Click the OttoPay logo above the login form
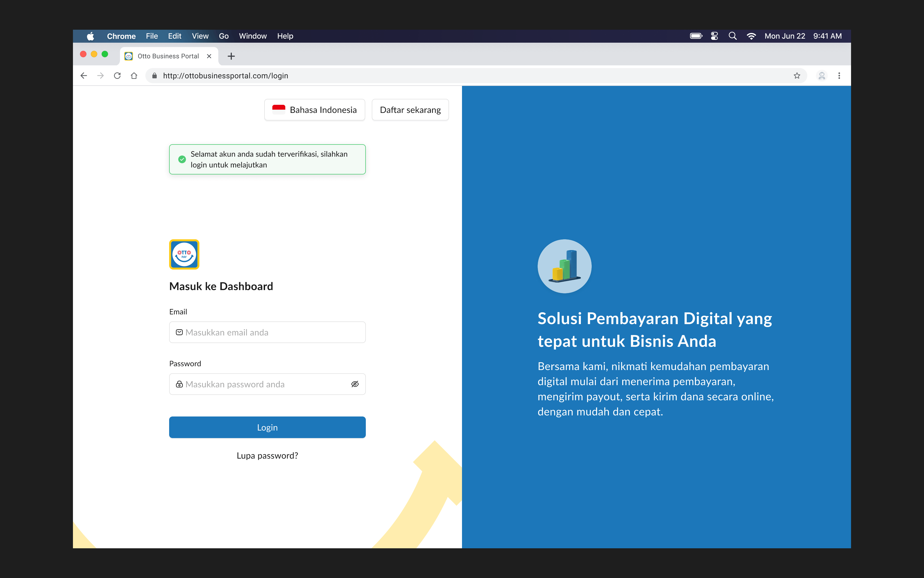 click(x=184, y=254)
